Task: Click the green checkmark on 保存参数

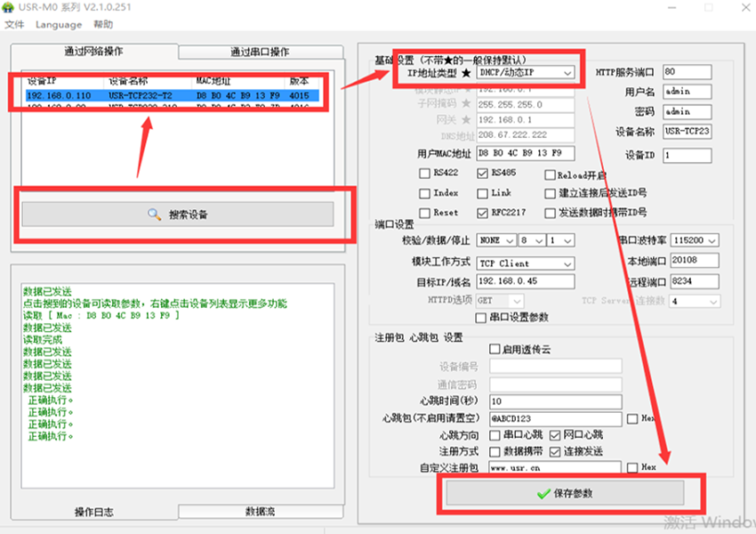Action: (x=543, y=493)
